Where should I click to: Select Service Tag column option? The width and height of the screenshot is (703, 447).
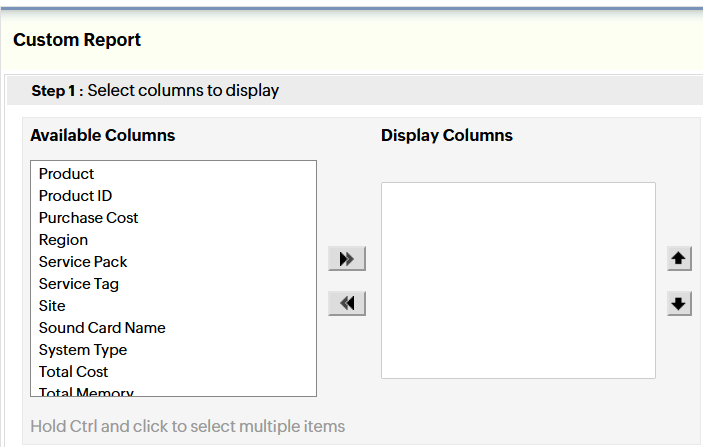79,284
